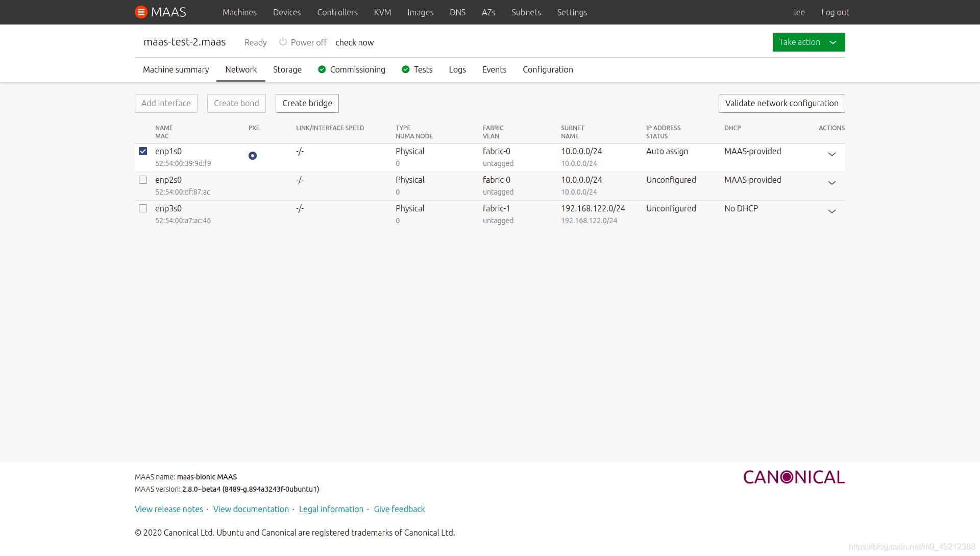Viewport: 980px width, 556px height.
Task: Click the MAAS logo icon in top navbar
Action: (141, 12)
